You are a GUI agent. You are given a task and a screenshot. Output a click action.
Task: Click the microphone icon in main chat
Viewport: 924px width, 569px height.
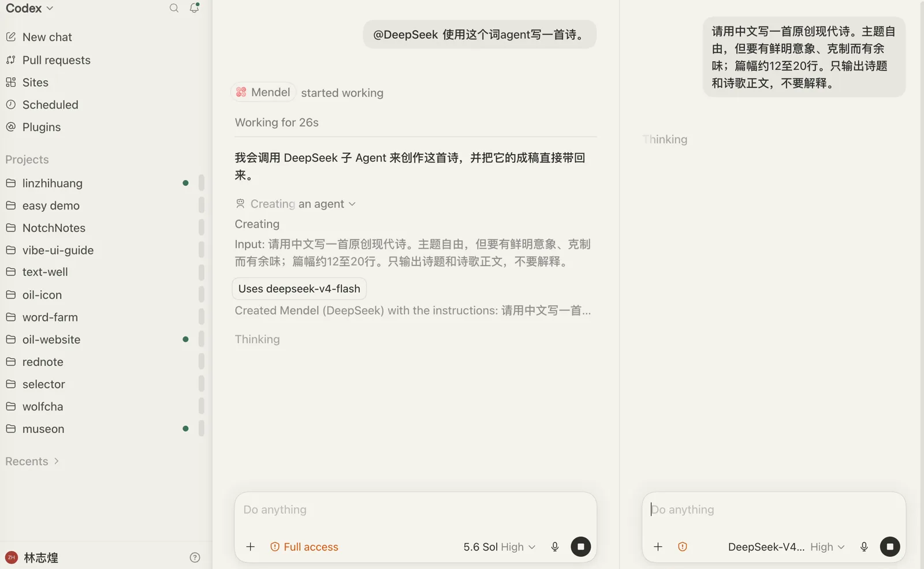pos(554,546)
